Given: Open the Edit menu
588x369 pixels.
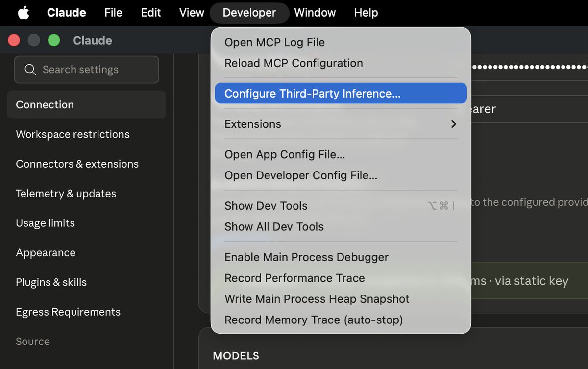Looking at the screenshot, I should click(x=151, y=13).
